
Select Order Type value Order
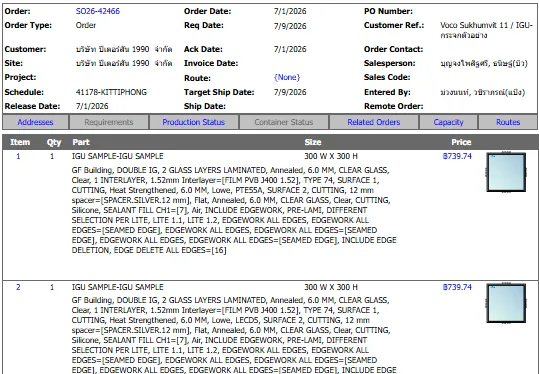point(86,25)
